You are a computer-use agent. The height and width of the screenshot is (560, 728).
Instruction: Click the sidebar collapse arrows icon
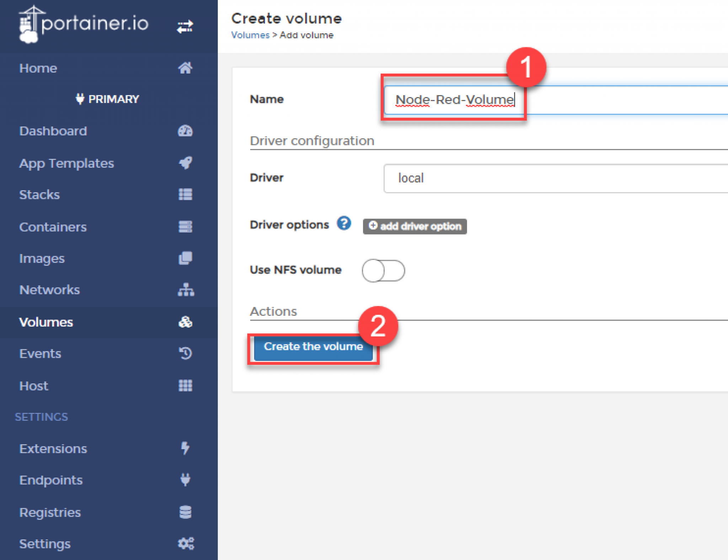(185, 26)
